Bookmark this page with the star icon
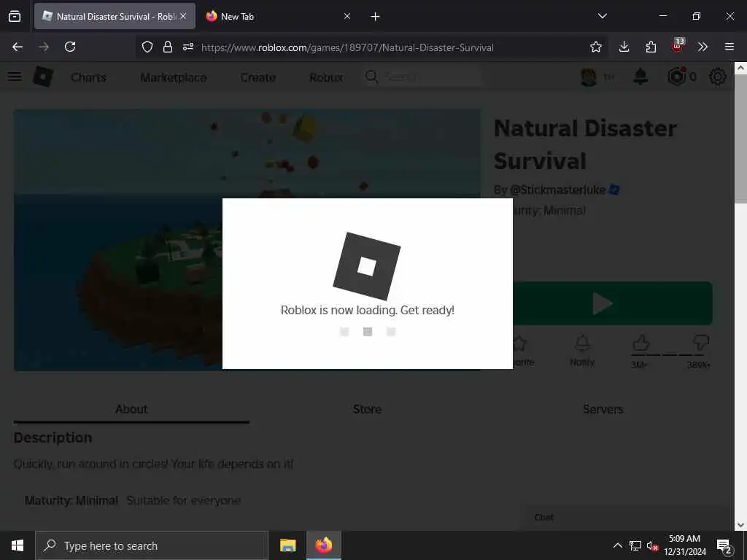This screenshot has width=747, height=560. point(595,47)
